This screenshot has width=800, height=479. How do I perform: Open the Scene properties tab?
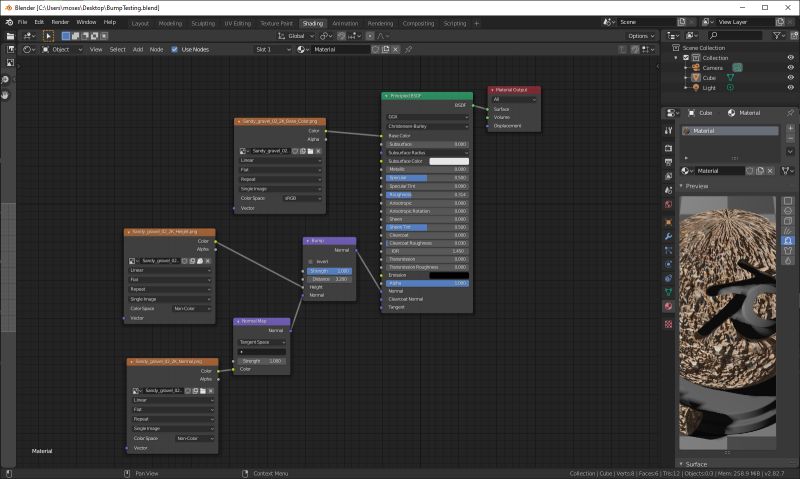click(668, 190)
